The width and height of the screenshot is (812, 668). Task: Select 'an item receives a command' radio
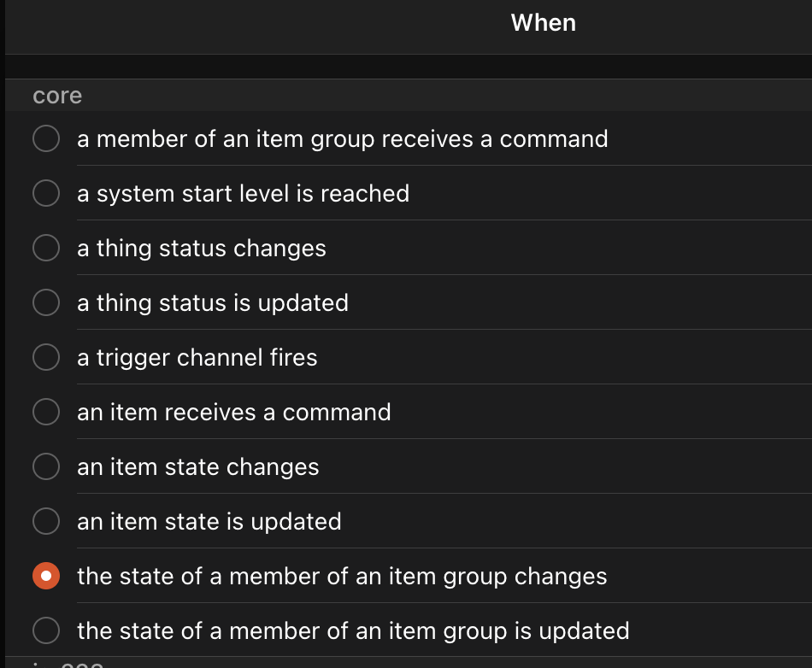(46, 412)
